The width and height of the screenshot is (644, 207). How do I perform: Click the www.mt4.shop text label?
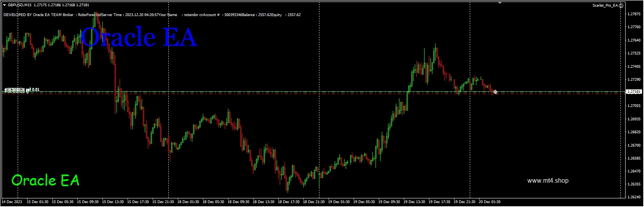[x=548, y=181]
